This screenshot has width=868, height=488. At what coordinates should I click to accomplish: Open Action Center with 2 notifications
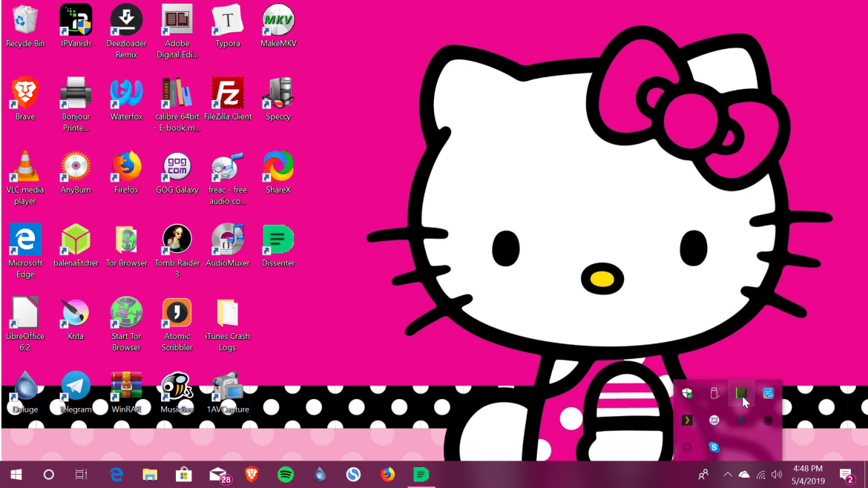(846, 475)
